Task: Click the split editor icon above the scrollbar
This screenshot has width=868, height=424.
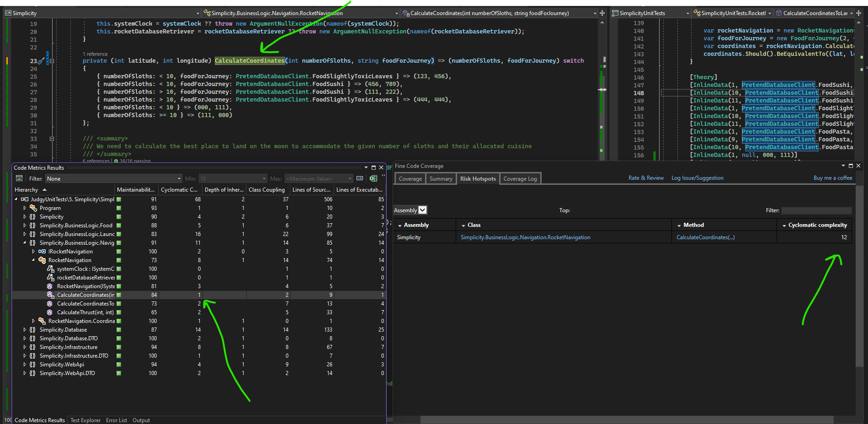Action: [x=602, y=13]
